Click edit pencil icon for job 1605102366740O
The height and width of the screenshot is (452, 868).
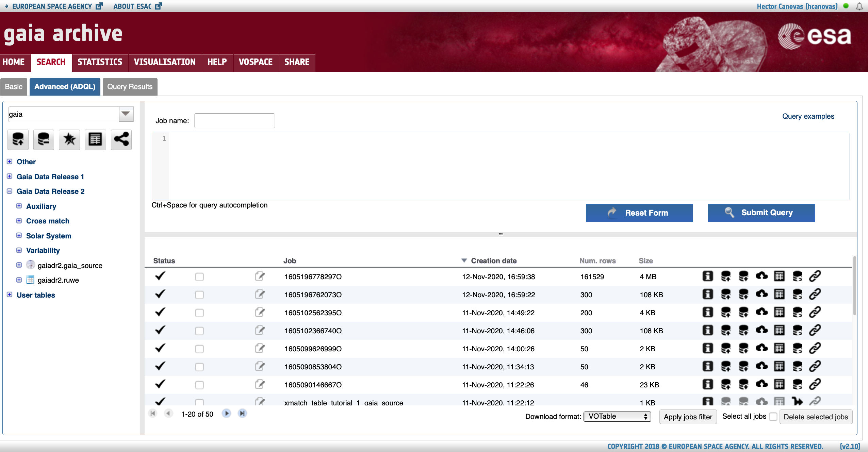260,330
